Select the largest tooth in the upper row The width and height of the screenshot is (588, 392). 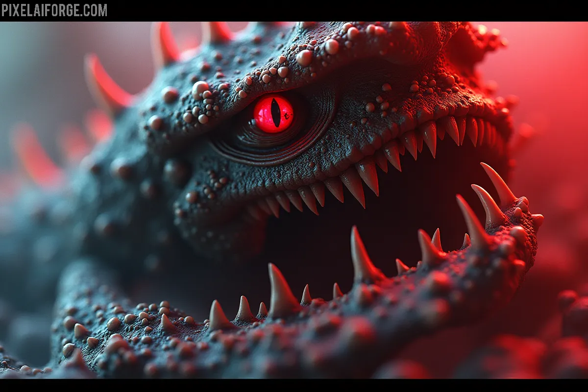368,177
